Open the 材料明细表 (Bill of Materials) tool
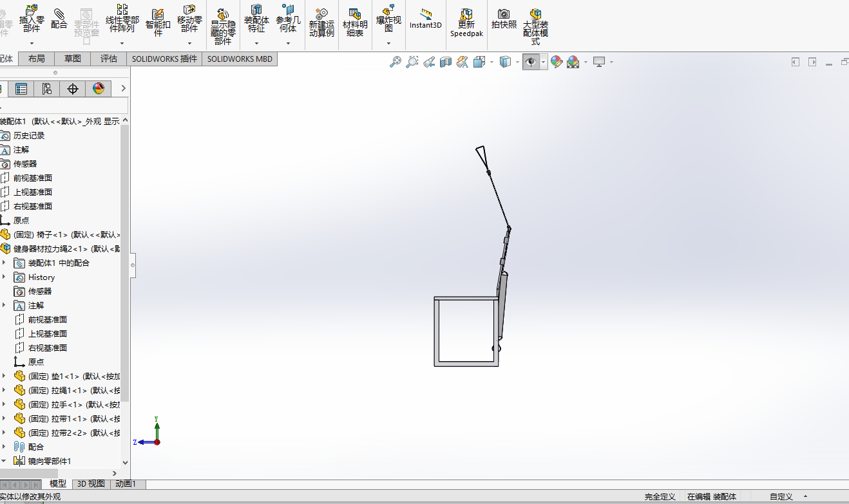Image resolution: width=849 pixels, height=504 pixels. (x=355, y=22)
